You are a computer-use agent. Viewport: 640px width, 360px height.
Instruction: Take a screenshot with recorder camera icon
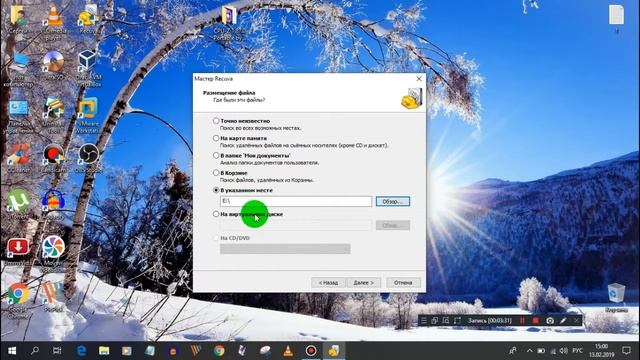(x=550, y=320)
